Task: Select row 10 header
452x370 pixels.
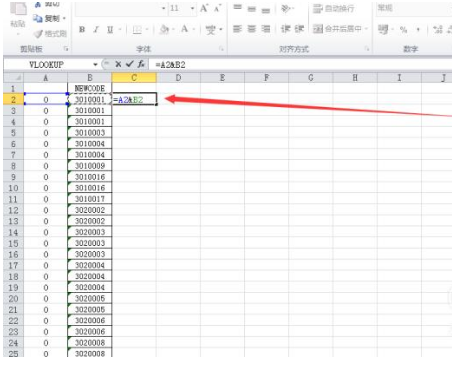Action: (13, 188)
